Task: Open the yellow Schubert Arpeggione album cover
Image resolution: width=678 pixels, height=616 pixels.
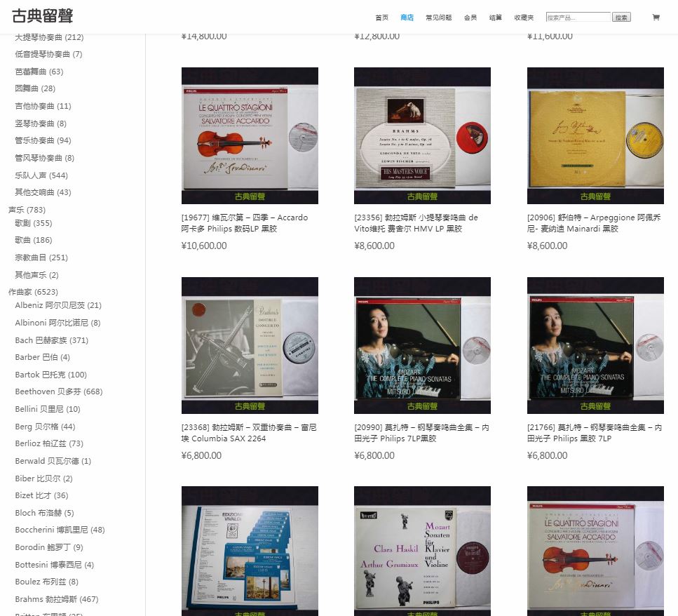Action: pos(595,135)
